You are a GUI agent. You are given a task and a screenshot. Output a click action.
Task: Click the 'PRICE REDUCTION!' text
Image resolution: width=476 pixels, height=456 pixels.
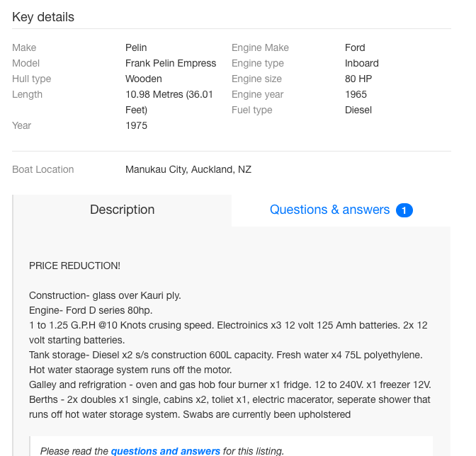pos(74,266)
